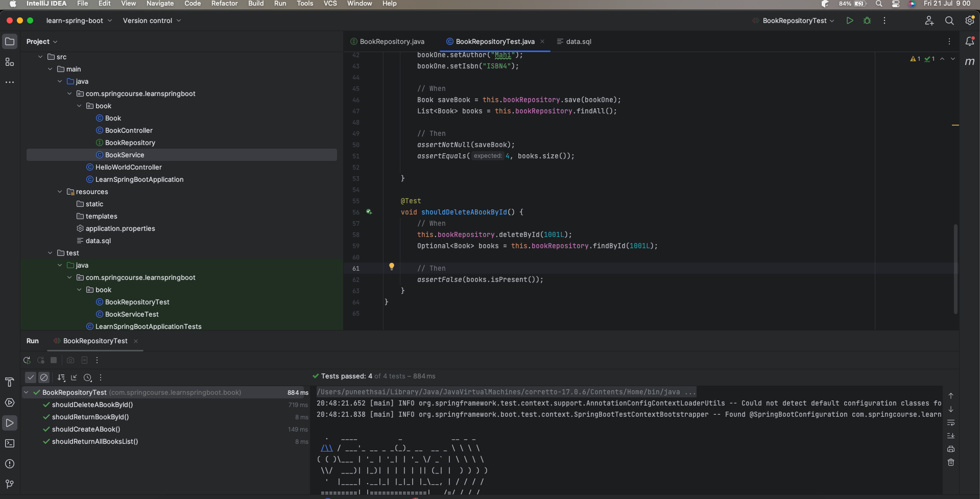Open Notifications bell icon

coord(970,41)
